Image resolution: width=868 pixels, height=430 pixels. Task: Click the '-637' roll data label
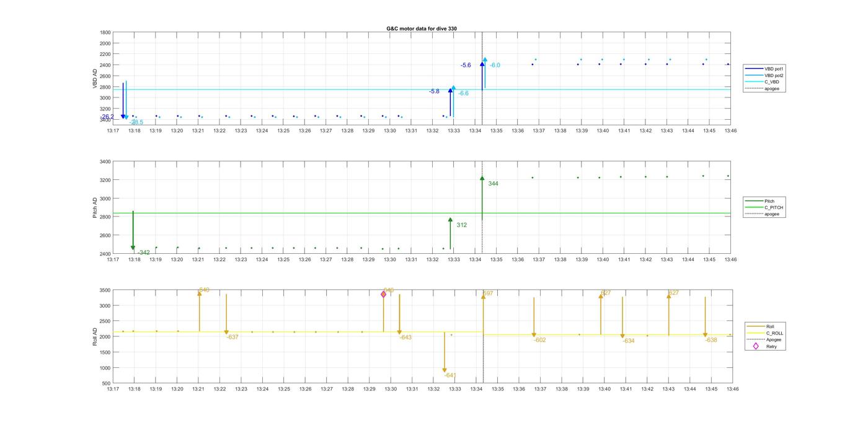coord(233,337)
